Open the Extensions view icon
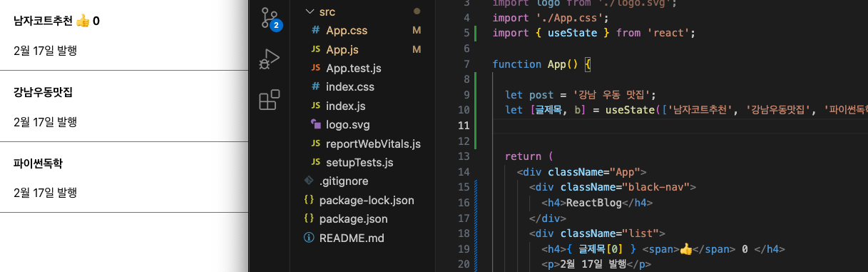 pos(269,100)
